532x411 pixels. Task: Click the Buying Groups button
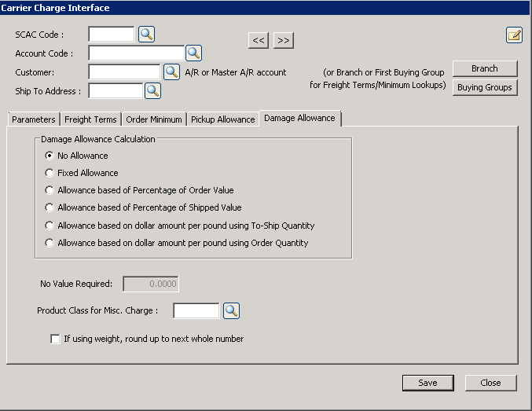(x=485, y=87)
